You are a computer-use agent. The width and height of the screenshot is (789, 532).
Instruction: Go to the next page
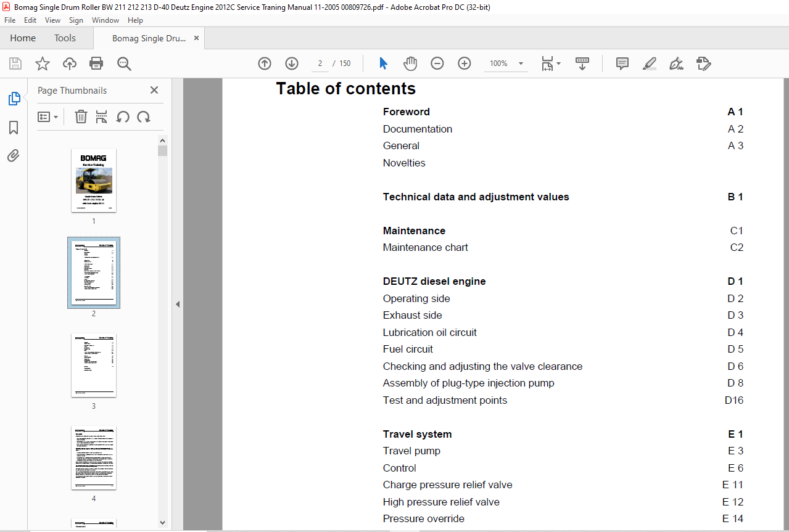(x=292, y=63)
